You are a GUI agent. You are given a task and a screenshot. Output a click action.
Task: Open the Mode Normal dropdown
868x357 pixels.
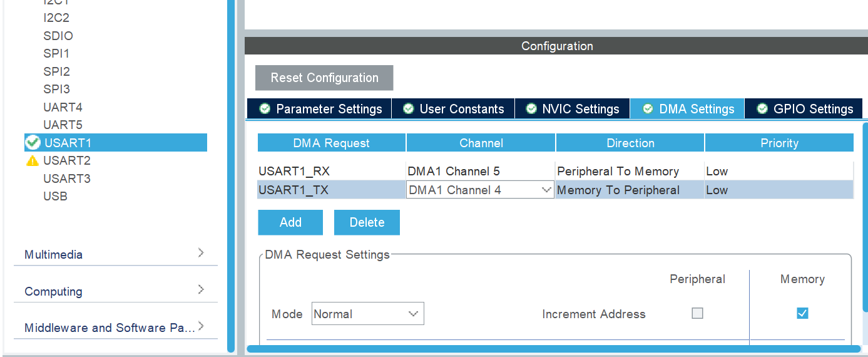(x=413, y=314)
